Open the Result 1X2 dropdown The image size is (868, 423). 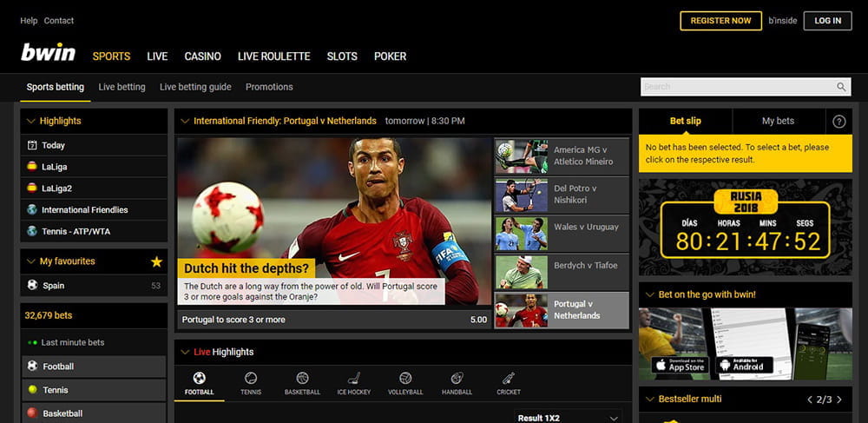tap(568, 418)
